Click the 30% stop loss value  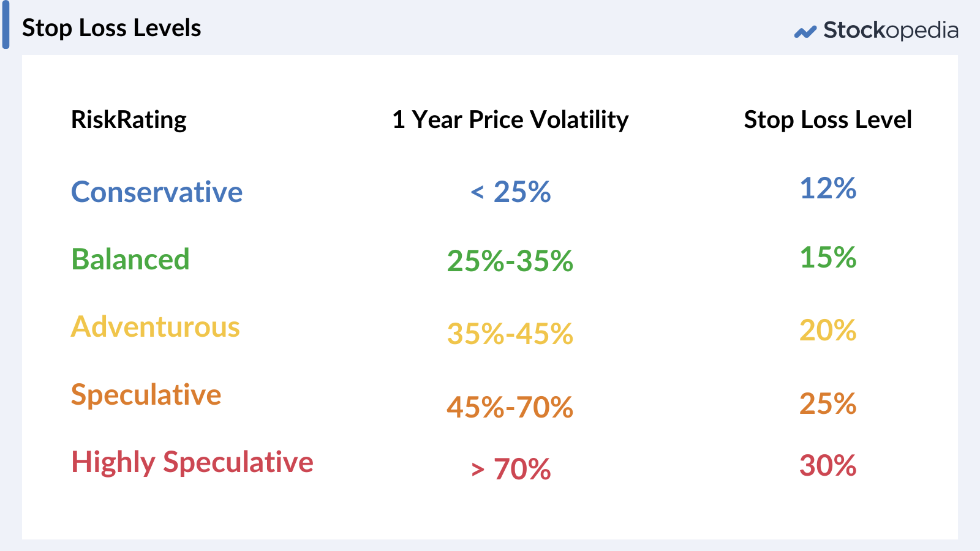point(827,466)
